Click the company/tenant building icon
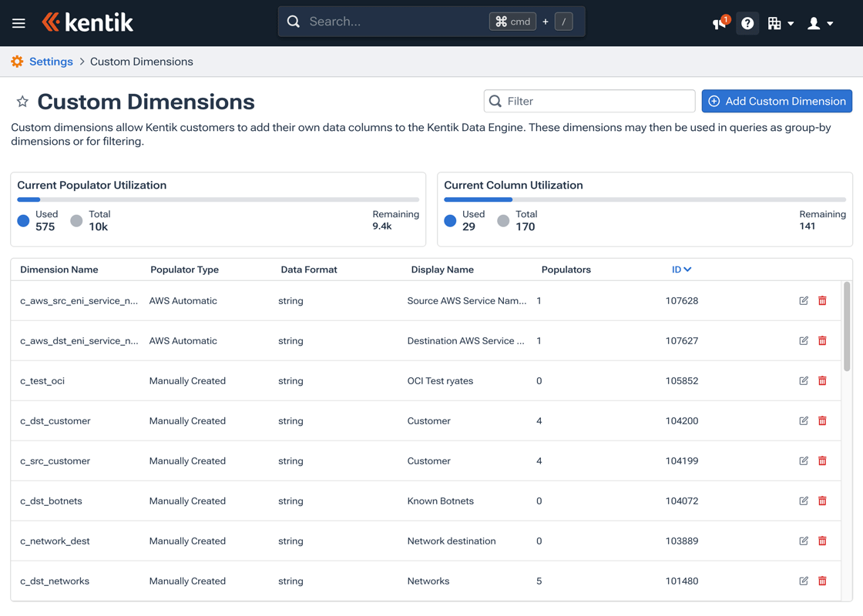Screen dimensions: 863x616 pos(773,23)
